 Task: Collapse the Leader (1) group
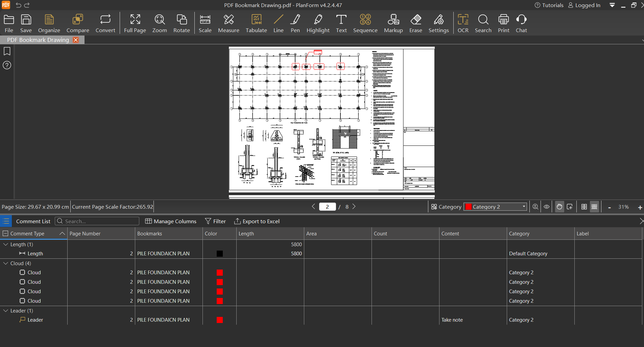6,310
